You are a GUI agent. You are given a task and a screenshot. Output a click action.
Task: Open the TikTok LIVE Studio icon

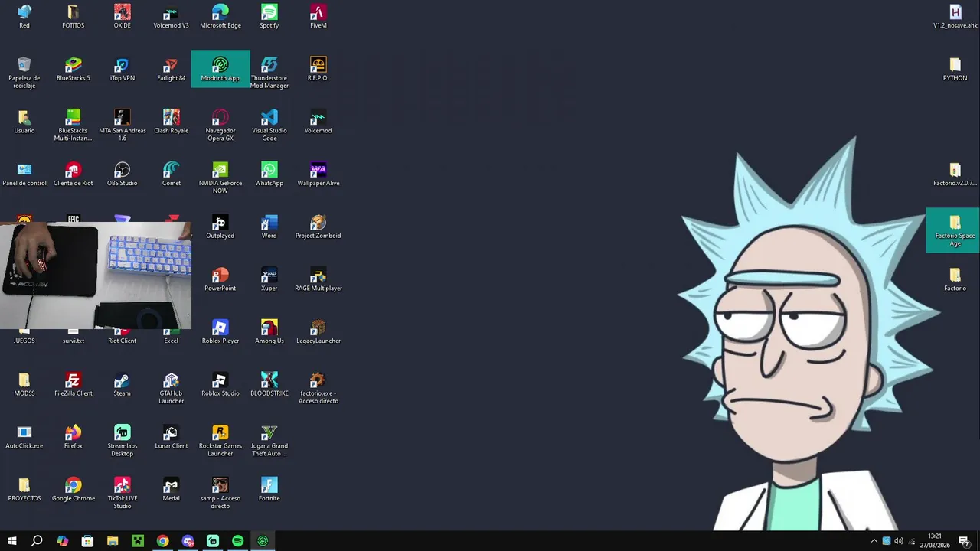122,494
